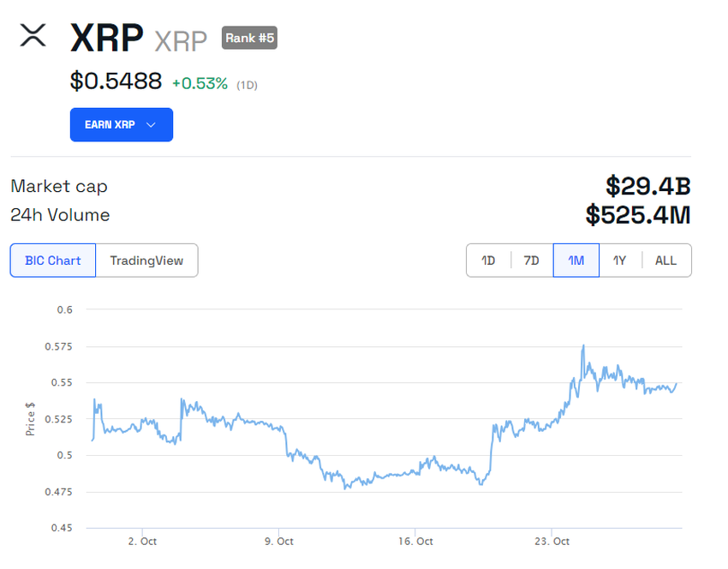728x569 pixels.
Task: Select the 7D timeframe option
Action: [x=531, y=260]
